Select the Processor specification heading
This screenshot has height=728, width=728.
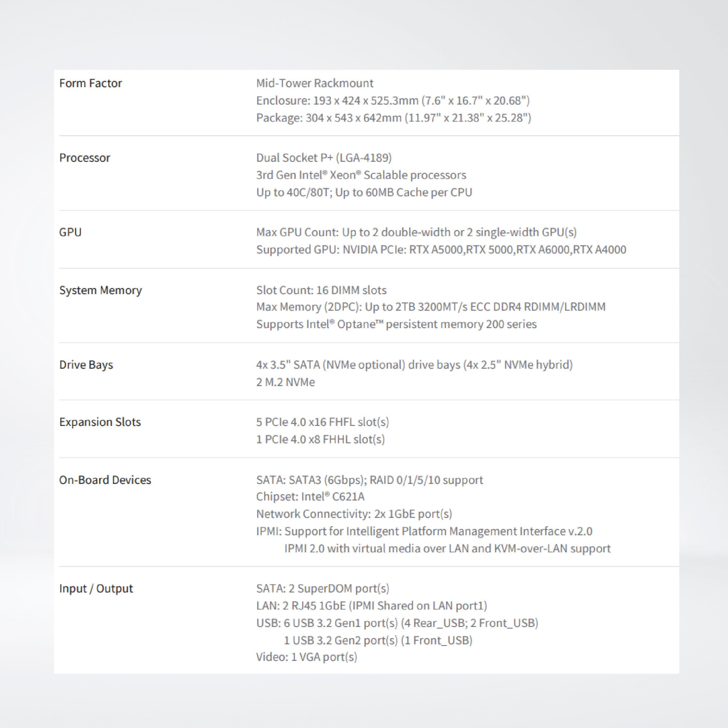85,158
